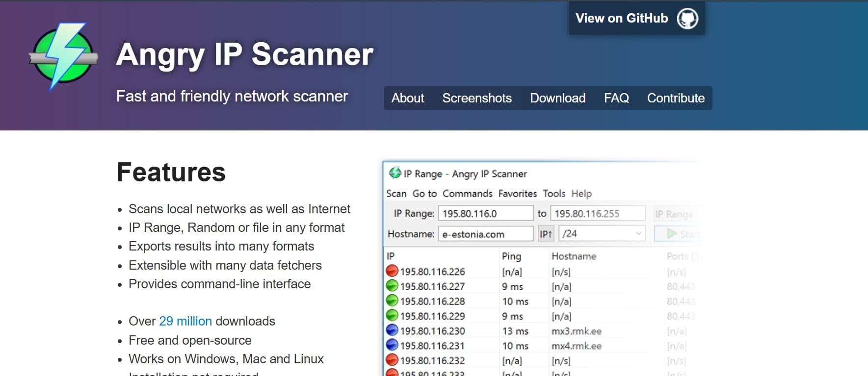Click blue status icon for 195.80.116.230

(392, 330)
